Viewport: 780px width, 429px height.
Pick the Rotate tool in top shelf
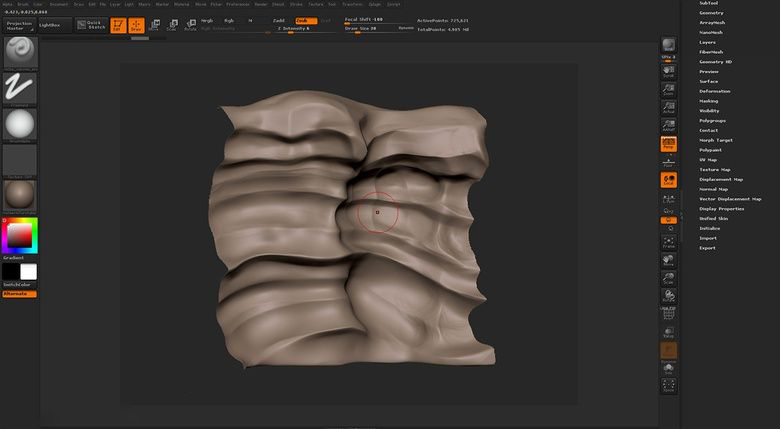pyautogui.click(x=190, y=24)
